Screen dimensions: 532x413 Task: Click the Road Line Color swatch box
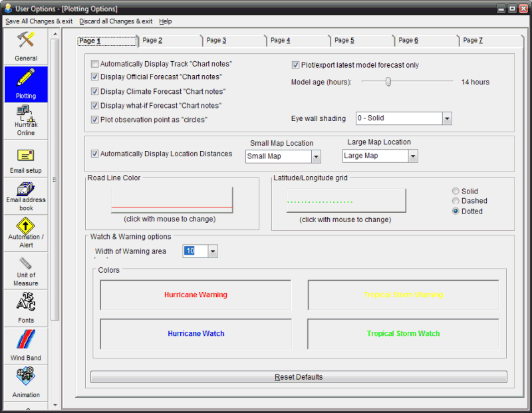click(172, 199)
